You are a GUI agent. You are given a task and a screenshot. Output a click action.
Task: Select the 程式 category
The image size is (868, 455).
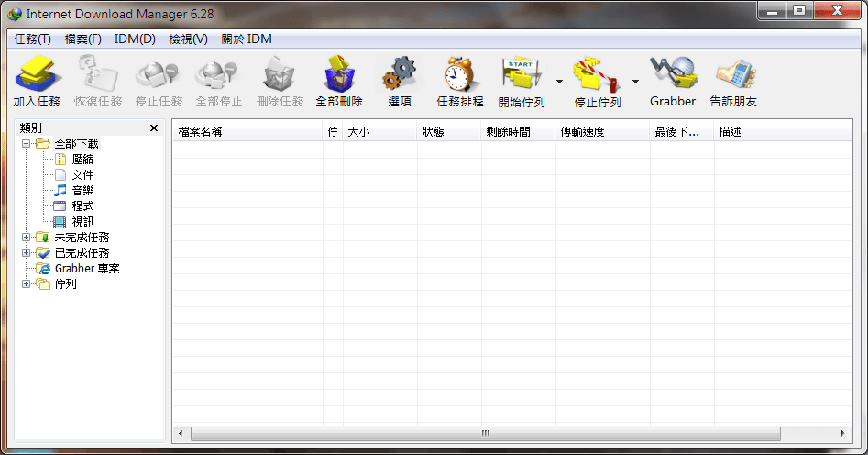[x=82, y=206]
